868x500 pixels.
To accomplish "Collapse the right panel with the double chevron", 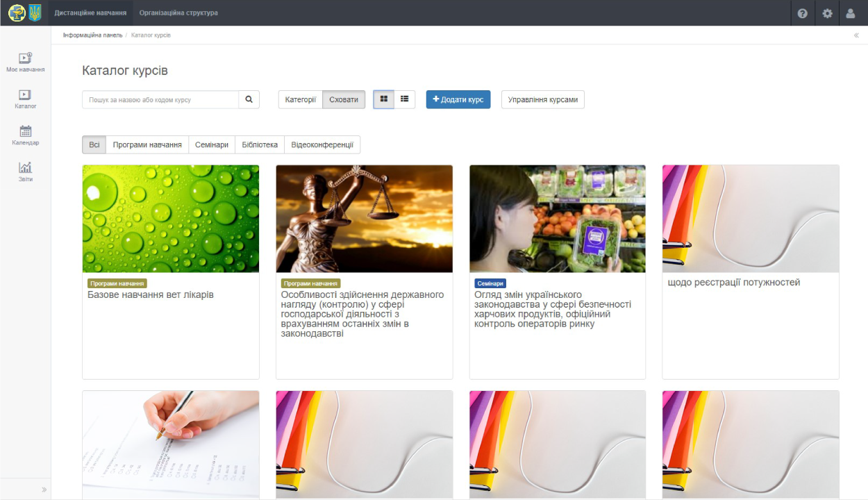I will 856,35.
